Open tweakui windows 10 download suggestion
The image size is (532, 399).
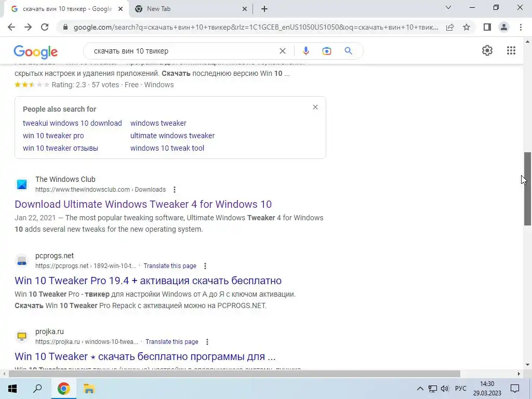point(72,123)
